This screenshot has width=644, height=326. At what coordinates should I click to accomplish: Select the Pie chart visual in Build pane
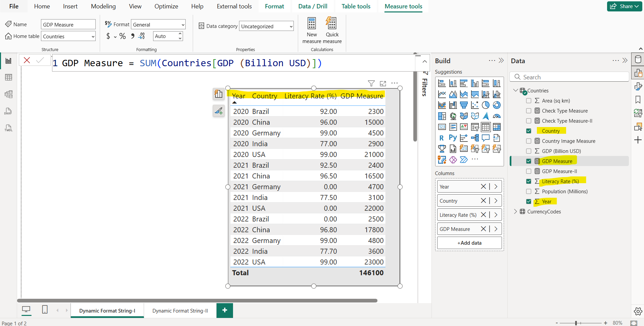tap(485, 105)
